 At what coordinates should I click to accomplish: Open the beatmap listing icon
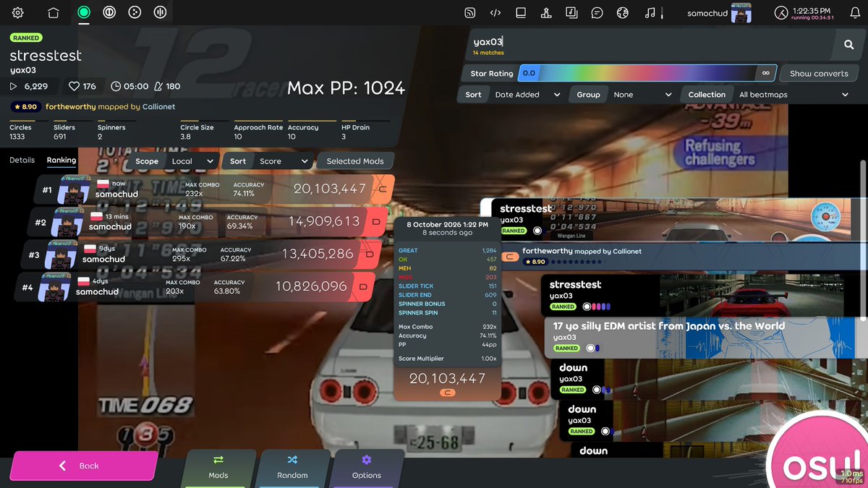571,12
